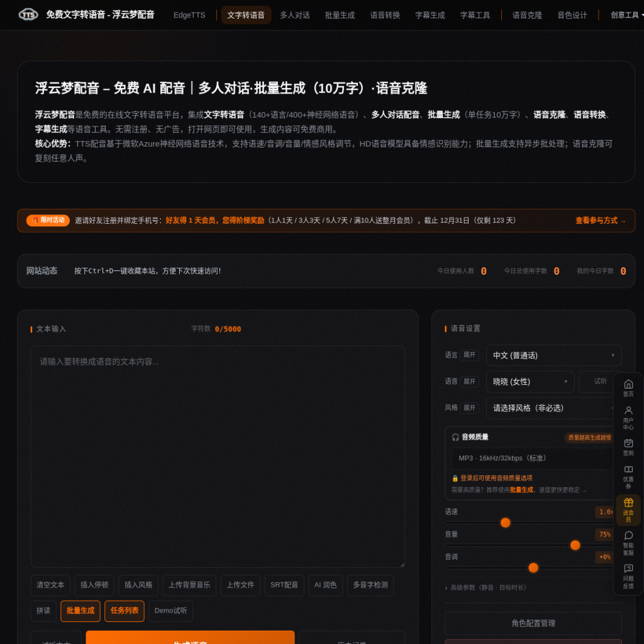Click the 清空文本 button
This screenshot has height=644, width=644.
click(50, 586)
